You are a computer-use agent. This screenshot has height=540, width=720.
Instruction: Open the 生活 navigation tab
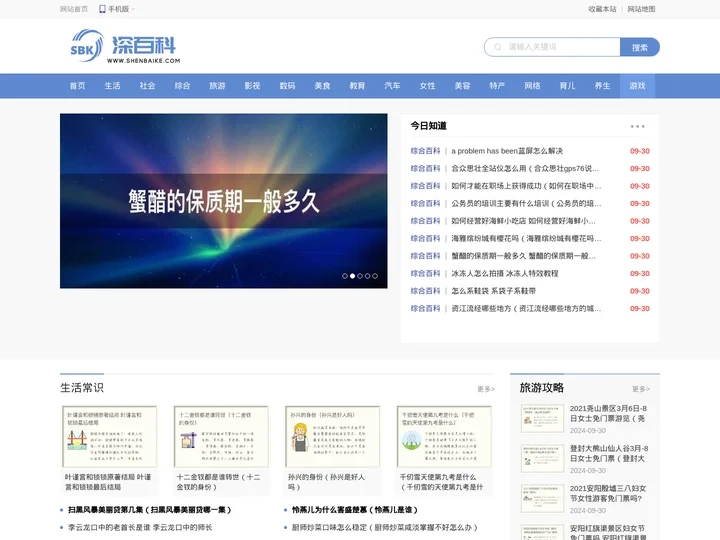tap(112, 86)
